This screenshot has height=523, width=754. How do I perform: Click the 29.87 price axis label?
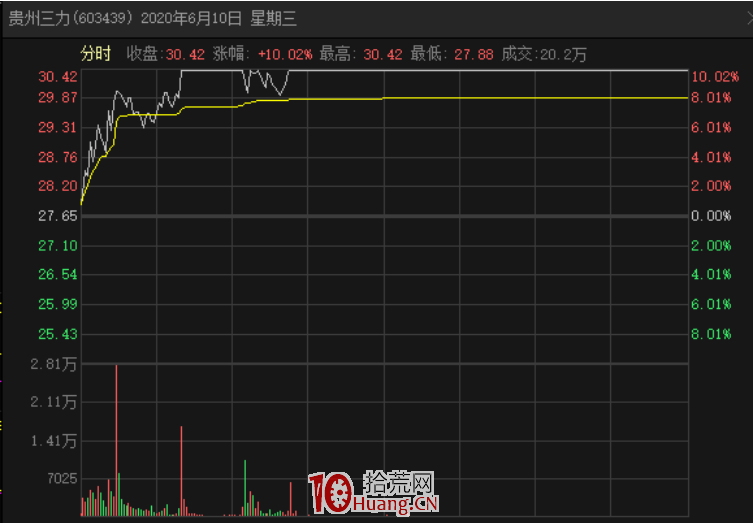tap(58, 98)
